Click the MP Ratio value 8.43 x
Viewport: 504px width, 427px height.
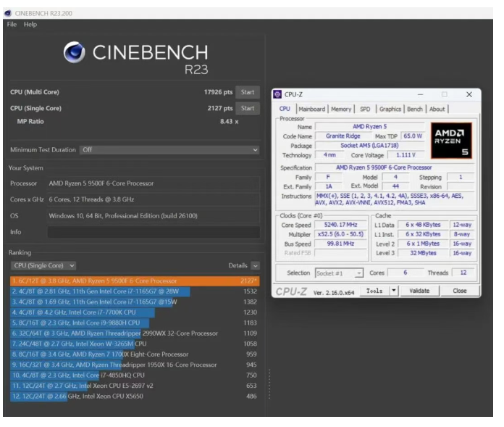coord(229,122)
